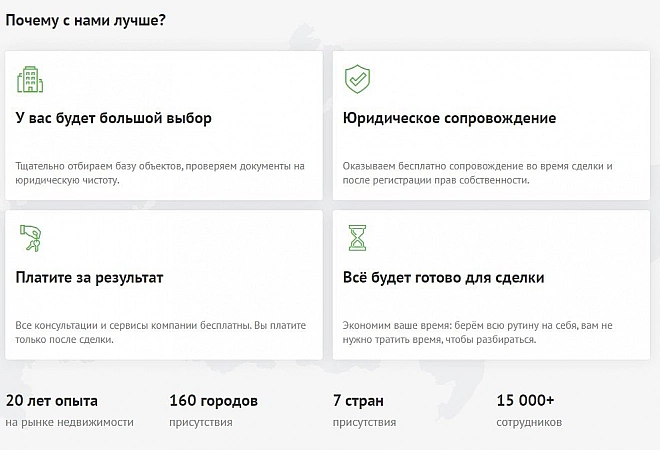Click the green shield checkmark icon
The image size is (660, 450).
357,79
